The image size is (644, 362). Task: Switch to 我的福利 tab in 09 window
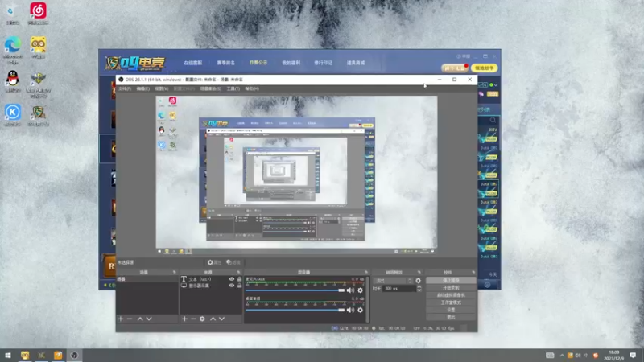[x=291, y=63]
